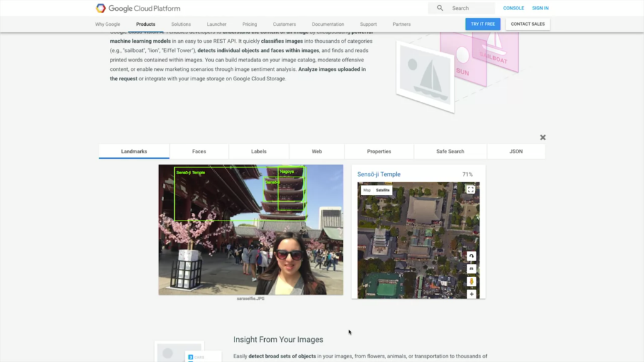Open the Why Google menu
The height and width of the screenshot is (362, 644).
108,25
